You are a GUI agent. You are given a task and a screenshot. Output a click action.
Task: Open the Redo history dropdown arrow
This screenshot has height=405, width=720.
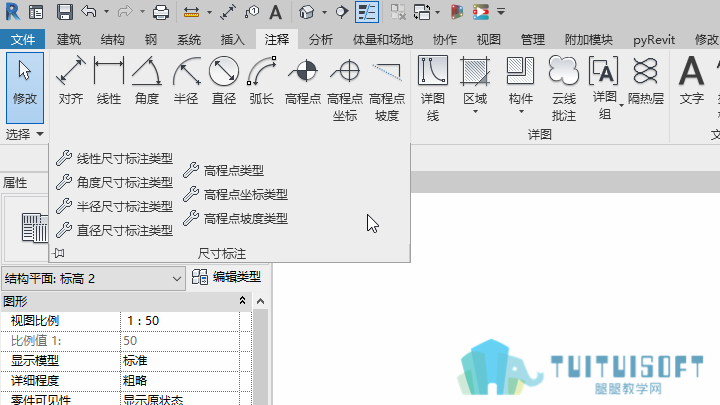pos(142,12)
